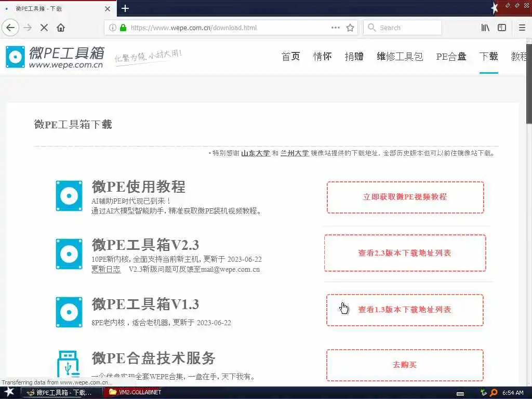Click the 查看2.3版本下载地址列表 button
The width and height of the screenshot is (532, 399).
tap(405, 253)
